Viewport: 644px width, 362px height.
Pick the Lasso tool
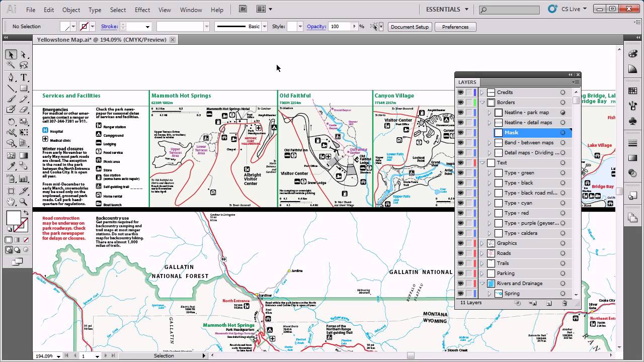click(23, 65)
